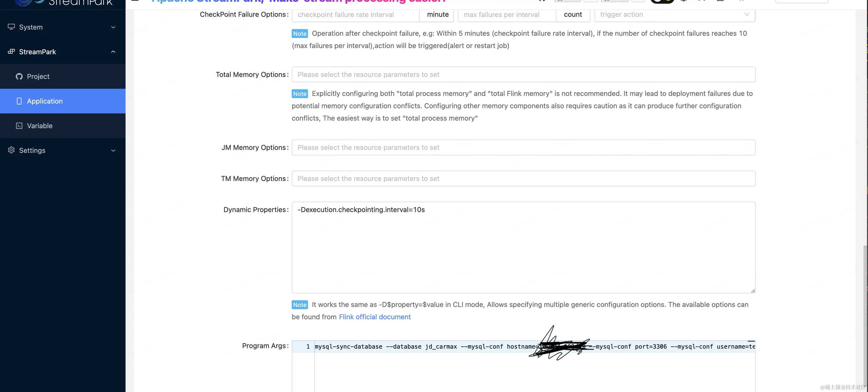Click the '-Dexecution.checkpointing.interval=10s' text
868x392 pixels.
coord(361,210)
